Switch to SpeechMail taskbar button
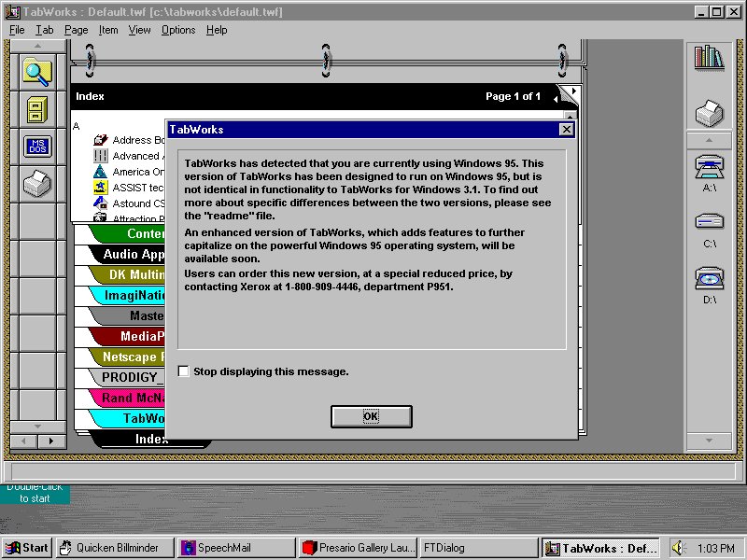The width and height of the screenshot is (747, 560). 236,548
